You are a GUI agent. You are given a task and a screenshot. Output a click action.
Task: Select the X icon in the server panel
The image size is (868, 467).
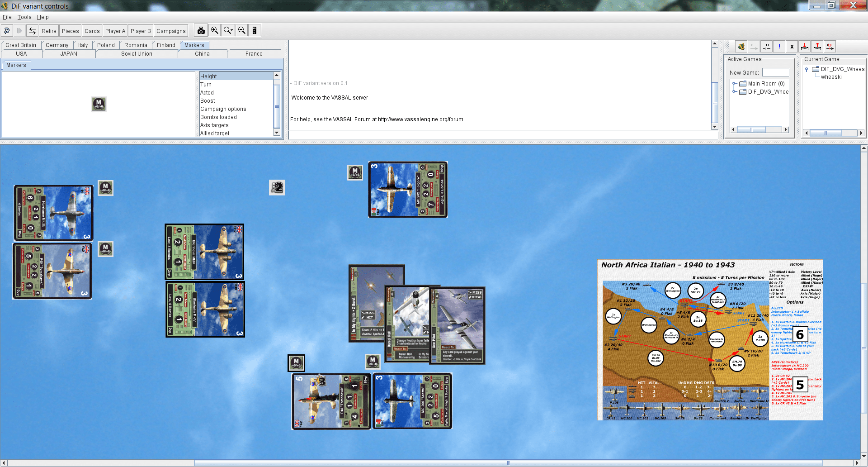tap(792, 46)
